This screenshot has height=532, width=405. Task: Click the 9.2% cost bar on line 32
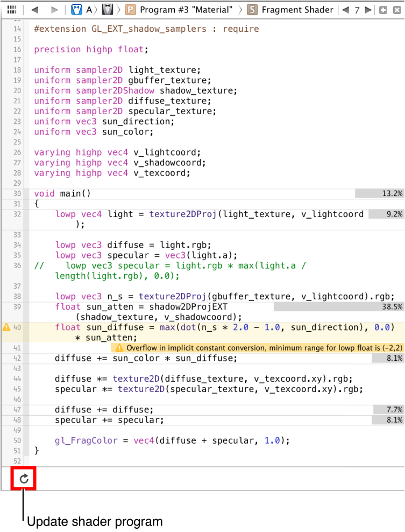(x=386, y=214)
